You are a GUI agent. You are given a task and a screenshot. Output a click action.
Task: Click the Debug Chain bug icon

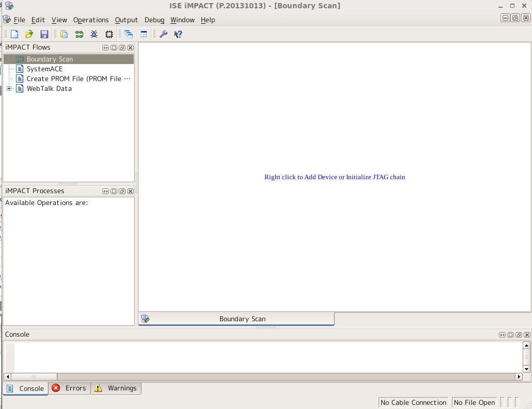click(x=94, y=35)
